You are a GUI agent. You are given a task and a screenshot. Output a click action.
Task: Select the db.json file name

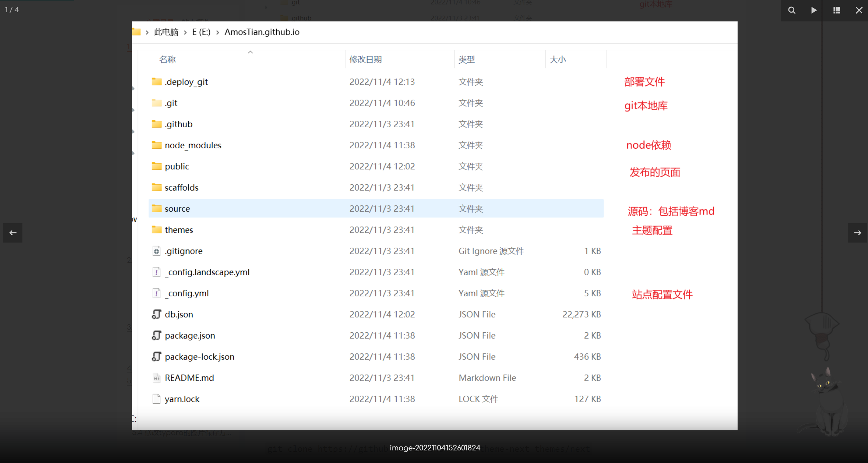tap(179, 314)
